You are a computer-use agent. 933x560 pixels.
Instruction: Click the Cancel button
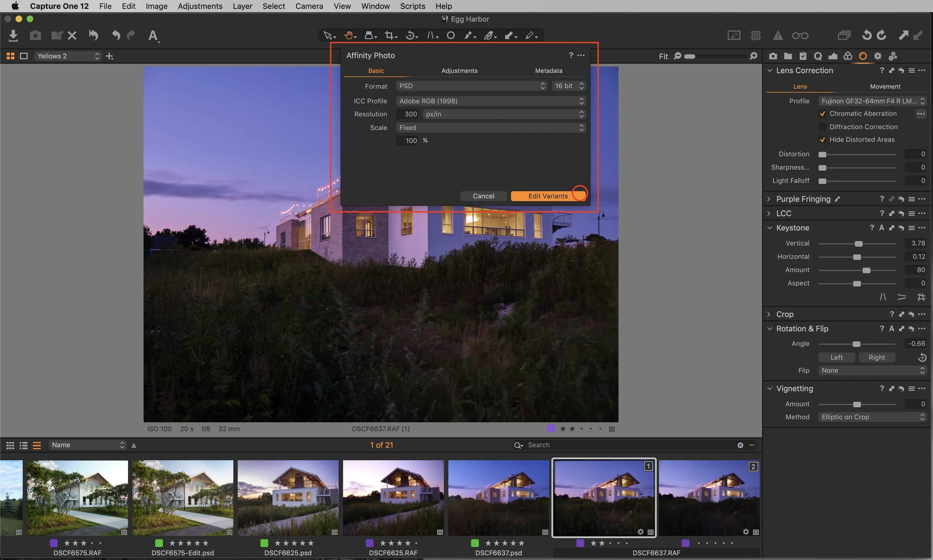tap(484, 196)
